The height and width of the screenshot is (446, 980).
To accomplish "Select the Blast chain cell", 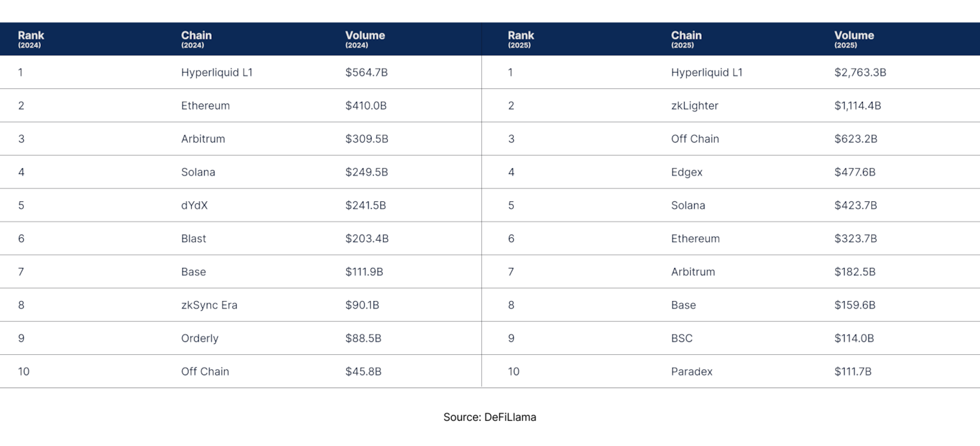I will coord(194,239).
